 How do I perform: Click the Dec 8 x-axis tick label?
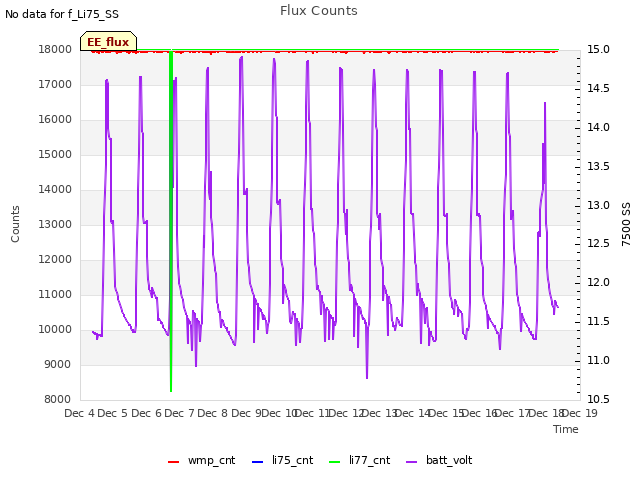click(213, 413)
